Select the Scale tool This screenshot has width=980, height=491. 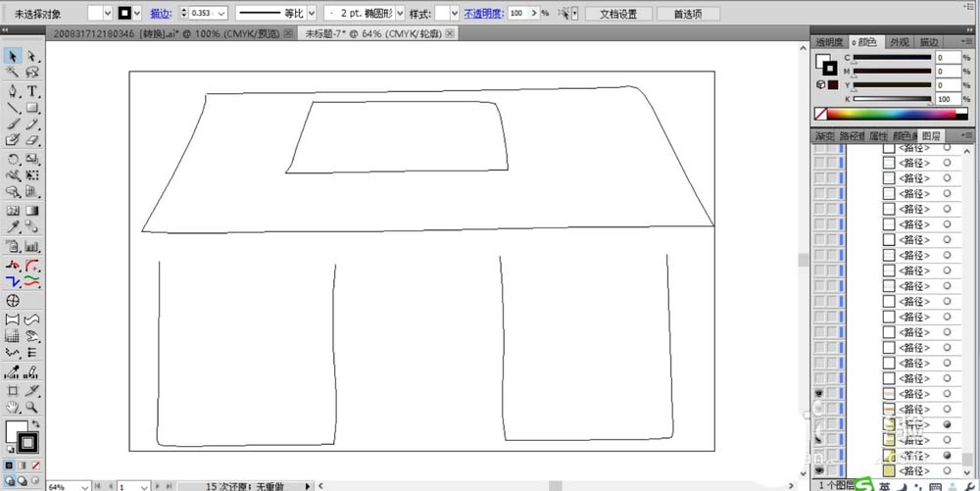tap(32, 160)
